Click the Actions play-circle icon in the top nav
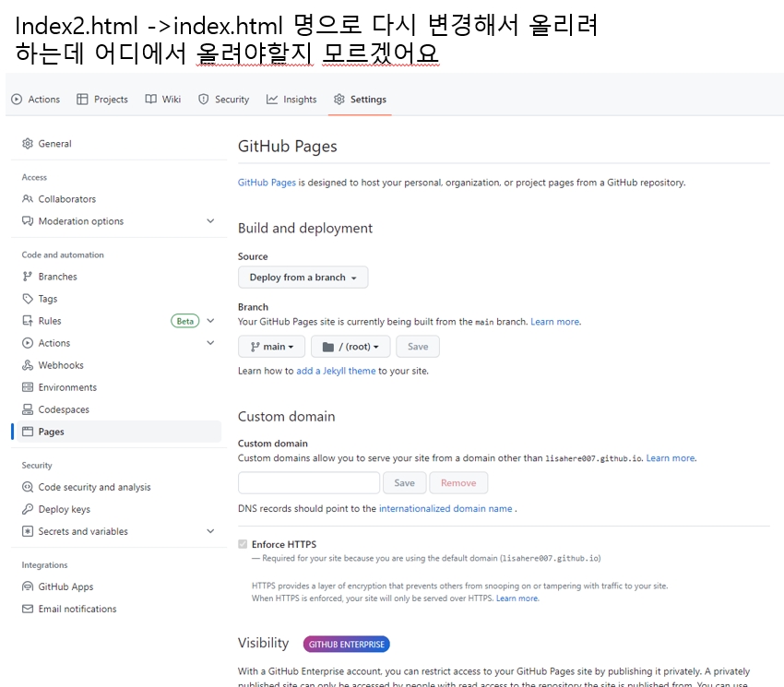This screenshot has width=784, height=687. [17, 99]
